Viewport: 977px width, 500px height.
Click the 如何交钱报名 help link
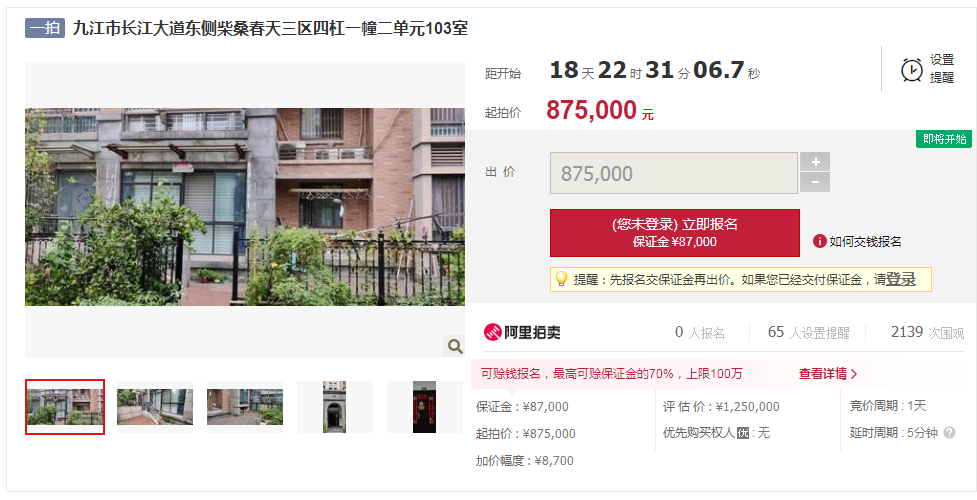865,242
